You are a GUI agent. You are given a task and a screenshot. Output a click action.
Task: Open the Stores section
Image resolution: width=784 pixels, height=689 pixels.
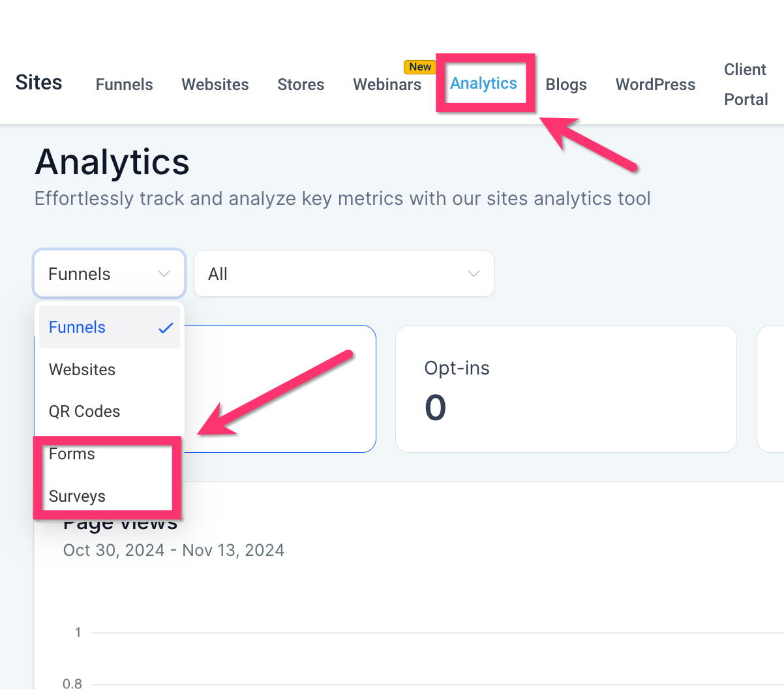(x=301, y=85)
